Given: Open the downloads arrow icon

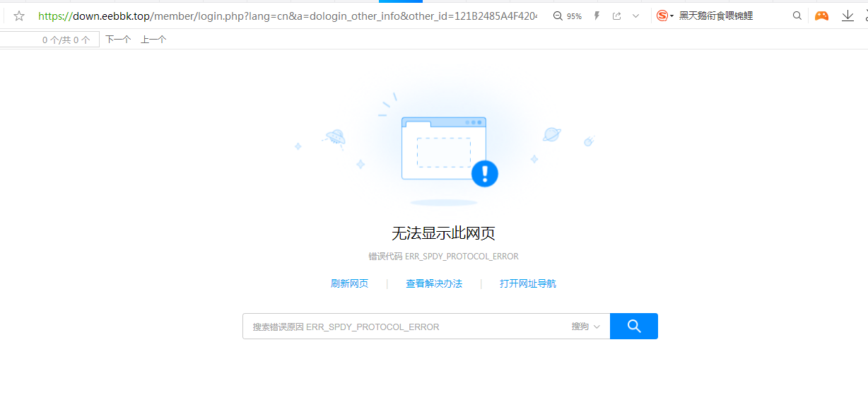Looking at the screenshot, I should 848,16.
